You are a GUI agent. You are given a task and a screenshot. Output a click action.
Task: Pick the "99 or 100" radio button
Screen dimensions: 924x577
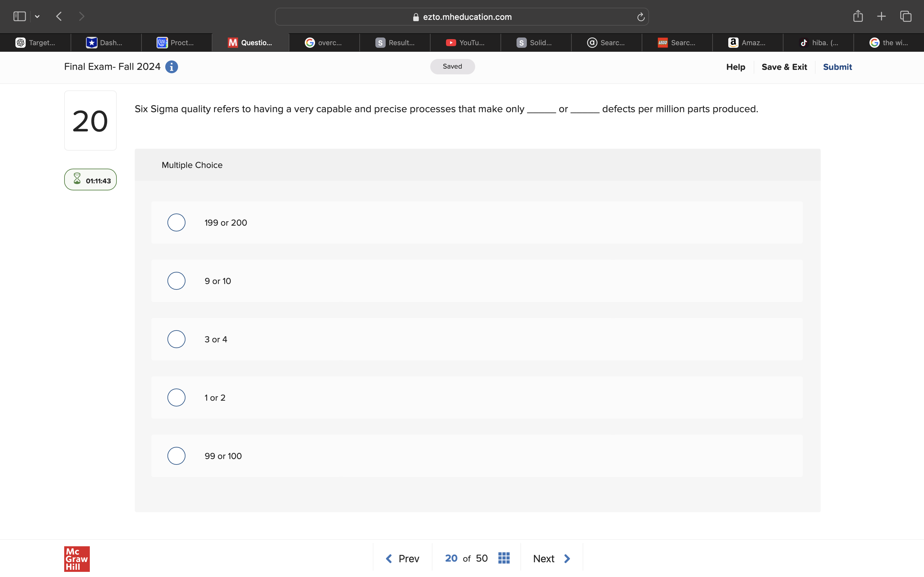[176, 456]
